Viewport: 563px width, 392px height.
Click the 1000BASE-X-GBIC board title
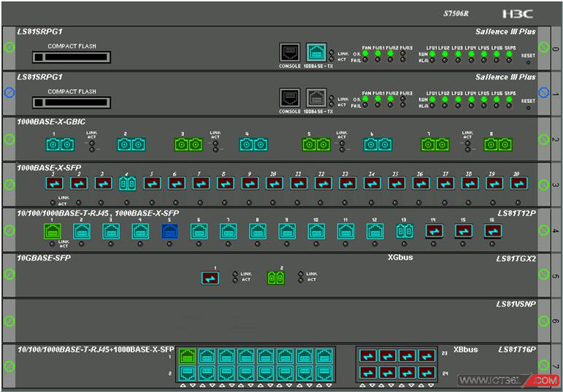point(51,122)
